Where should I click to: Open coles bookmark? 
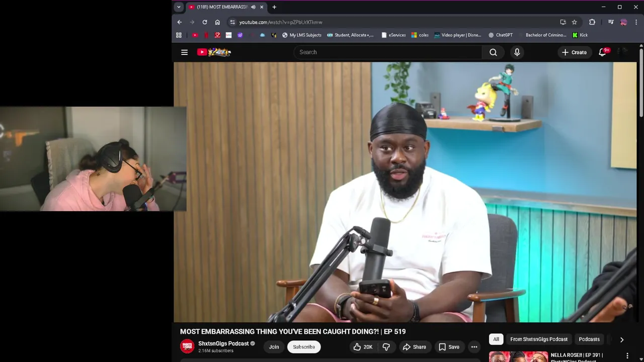[420, 35]
